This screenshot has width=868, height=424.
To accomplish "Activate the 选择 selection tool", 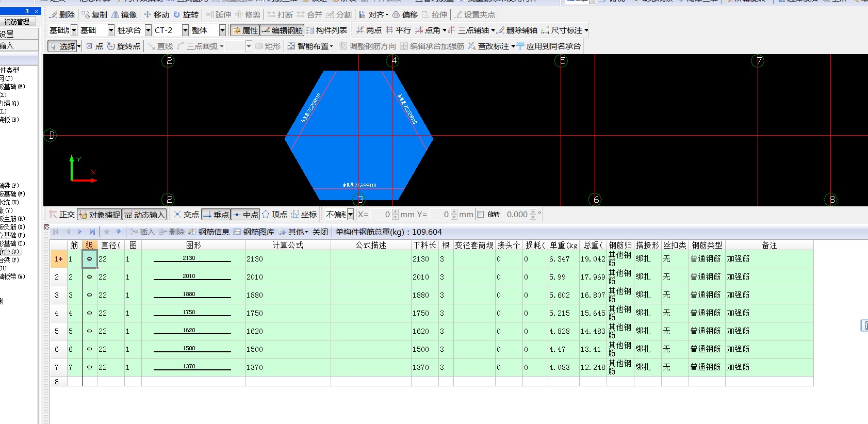I will [x=62, y=46].
